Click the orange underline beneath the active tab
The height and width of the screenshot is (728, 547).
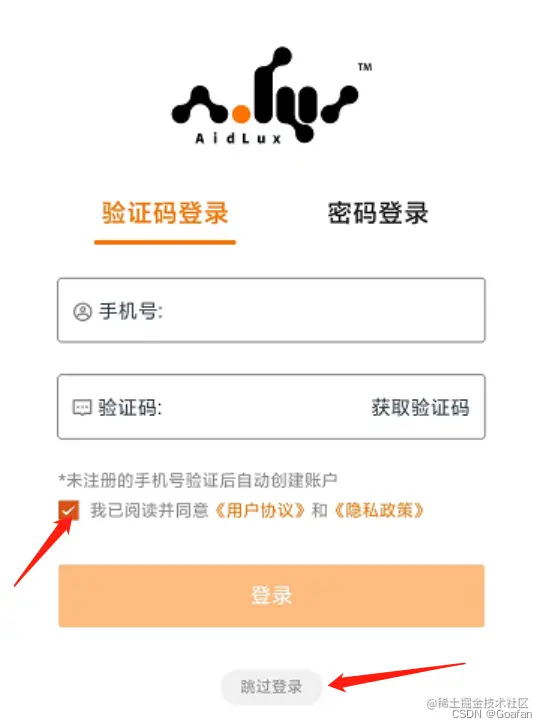point(165,242)
